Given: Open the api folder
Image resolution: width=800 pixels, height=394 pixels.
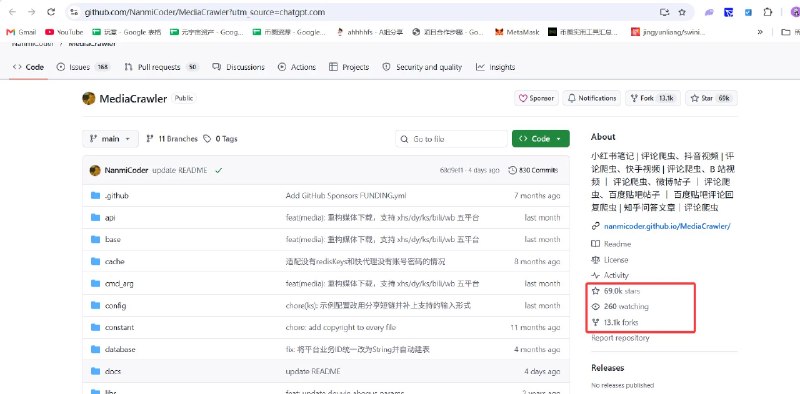Looking at the screenshot, I should [110, 218].
